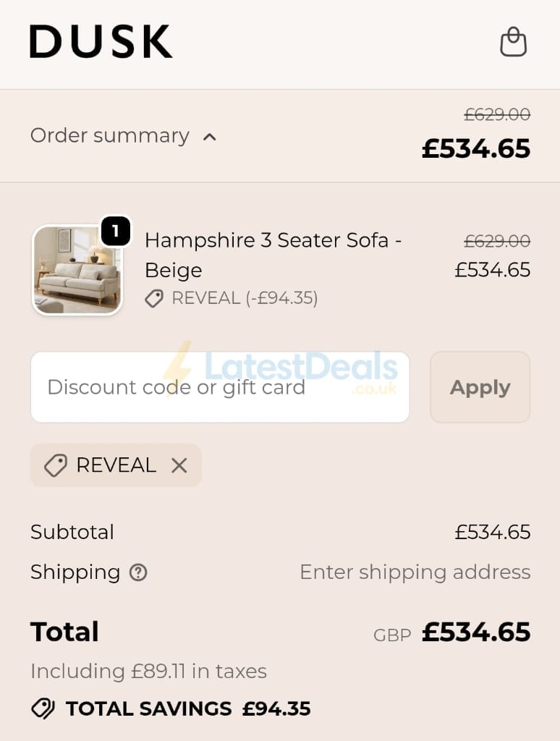Image resolution: width=560 pixels, height=741 pixels.
Task: Click the tag icon in the REVEAL chip
Action: [56, 465]
